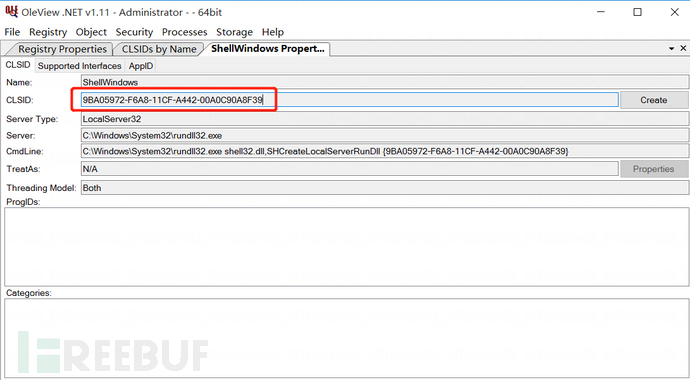Select the CLSID sub-tab
The width and height of the screenshot is (690, 380).
(18, 65)
